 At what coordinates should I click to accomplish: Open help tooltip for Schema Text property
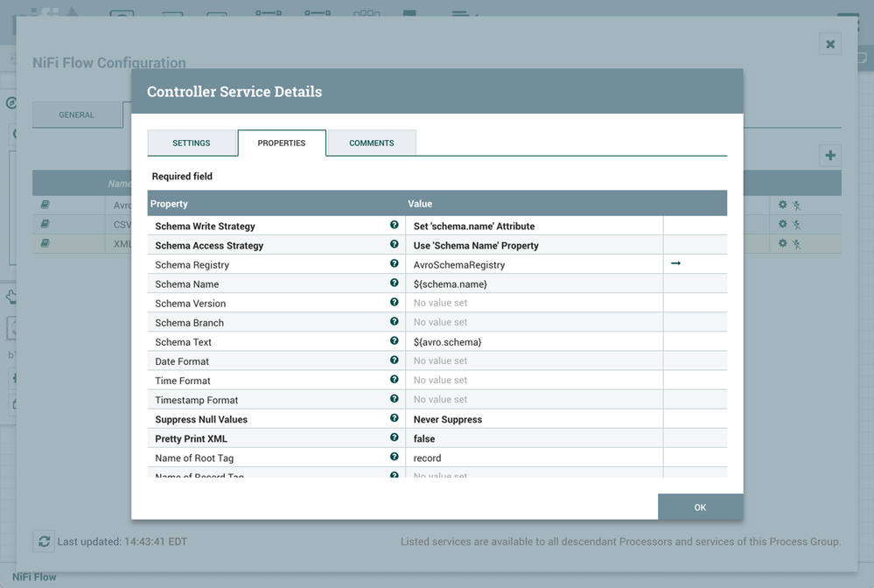(393, 341)
